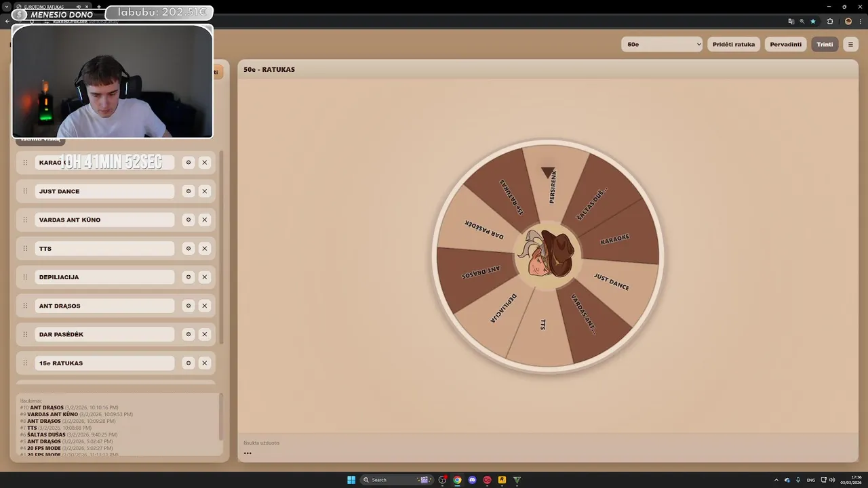Click the Pervadinti button
Image resolution: width=868 pixels, height=488 pixels.
[x=786, y=44]
